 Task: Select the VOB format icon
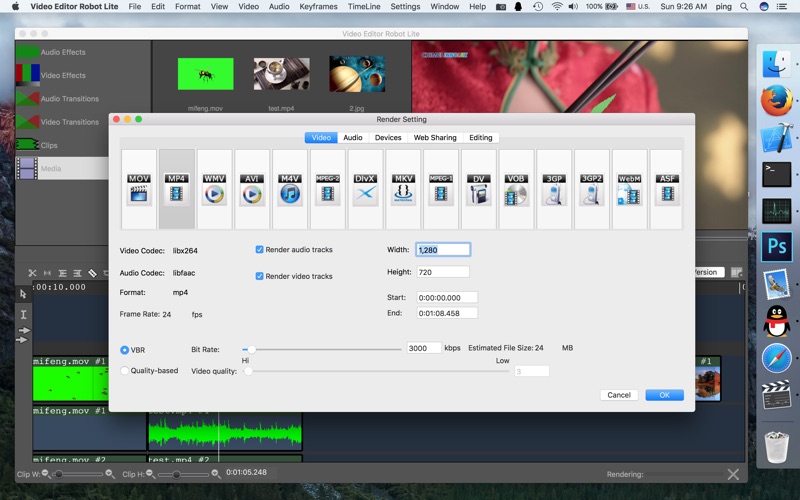(516, 189)
